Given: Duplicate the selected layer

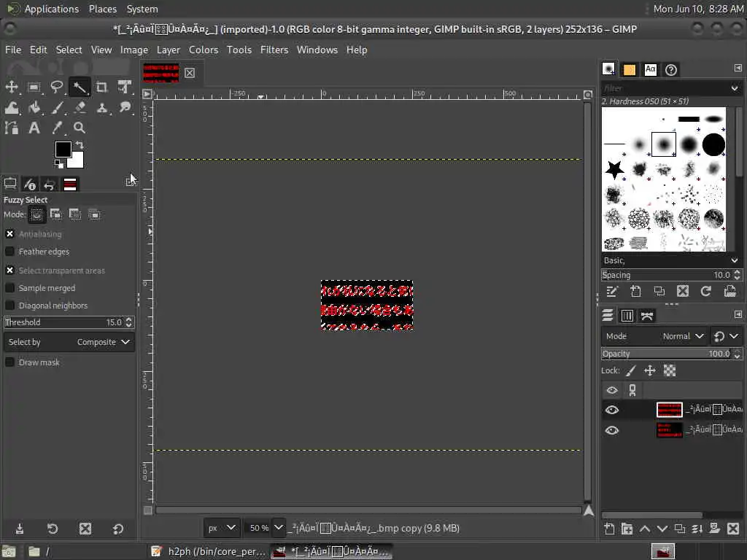Looking at the screenshot, I should click(680, 529).
